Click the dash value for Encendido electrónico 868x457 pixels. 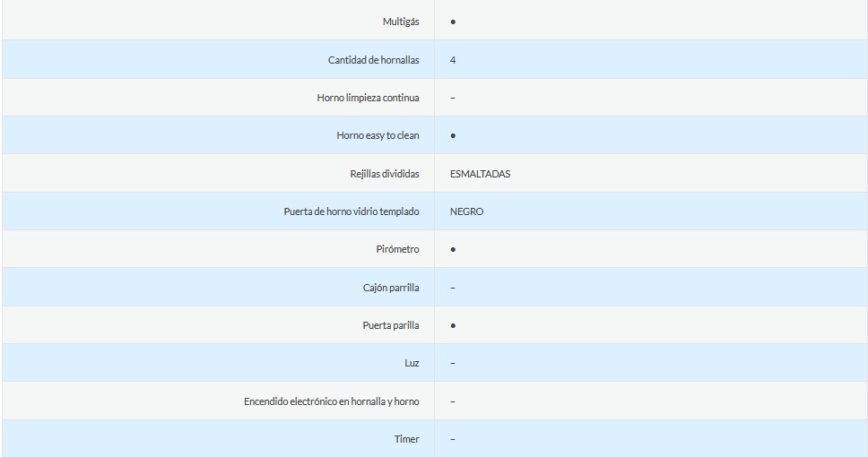pyautogui.click(x=453, y=401)
